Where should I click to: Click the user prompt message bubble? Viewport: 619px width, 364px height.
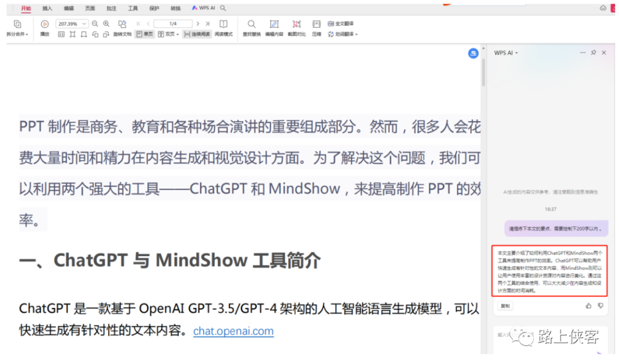click(556, 229)
